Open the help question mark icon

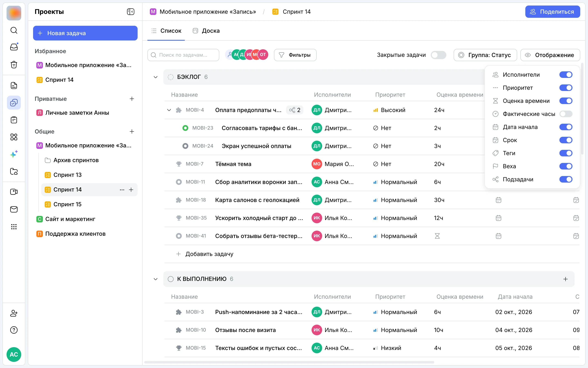click(x=14, y=330)
